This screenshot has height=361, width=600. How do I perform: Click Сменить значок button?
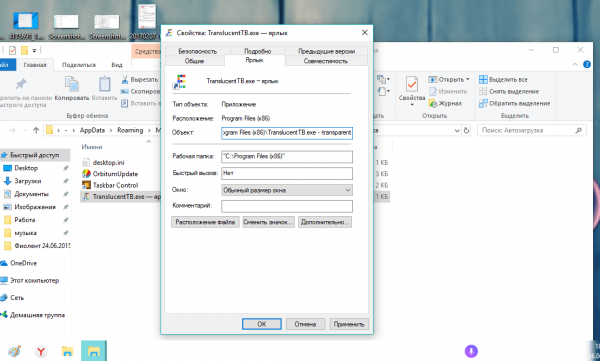(x=268, y=222)
